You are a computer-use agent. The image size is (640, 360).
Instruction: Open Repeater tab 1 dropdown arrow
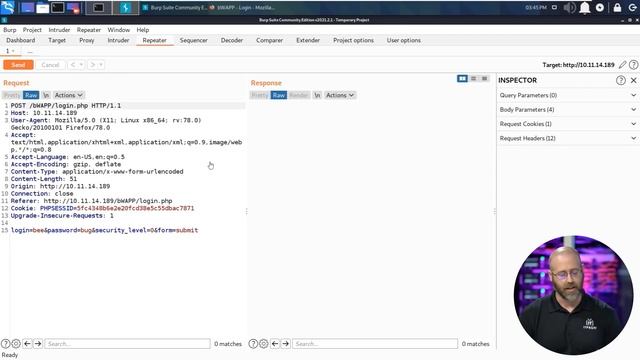click(13, 51)
